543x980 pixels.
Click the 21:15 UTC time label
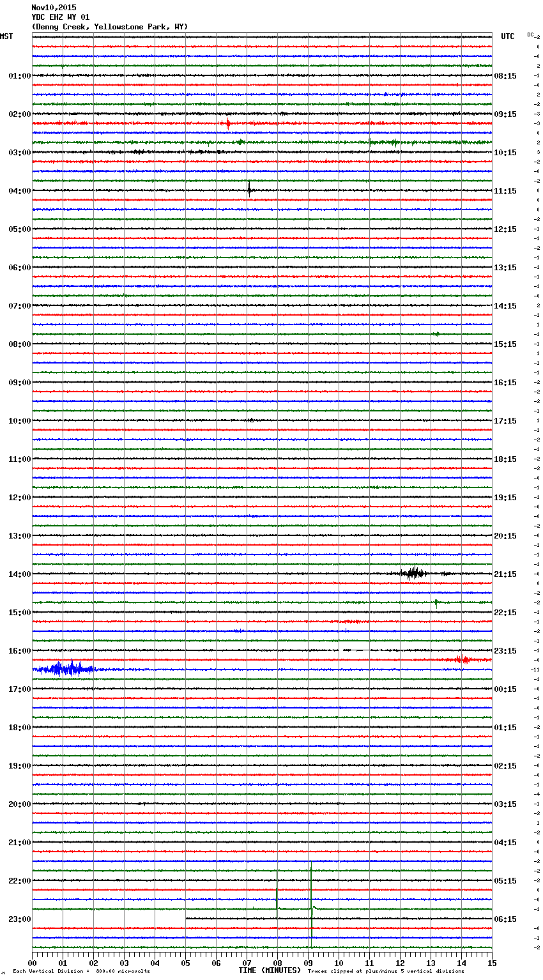coord(505,574)
